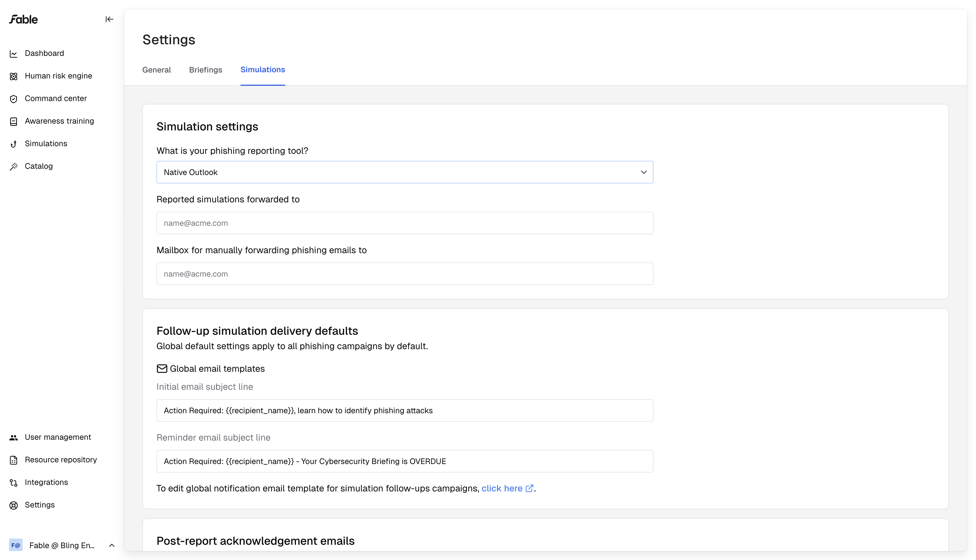Click the Integrations icon
Screen dimensions: 976x560
[x=14, y=483]
